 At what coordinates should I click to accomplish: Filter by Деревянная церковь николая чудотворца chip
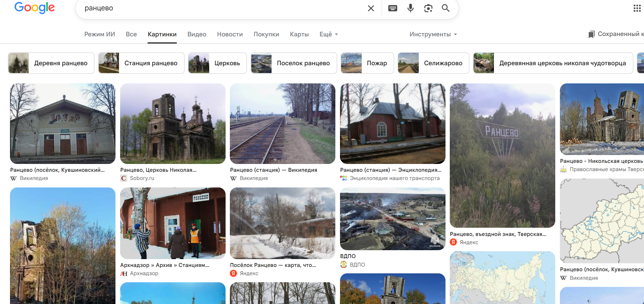click(553, 63)
